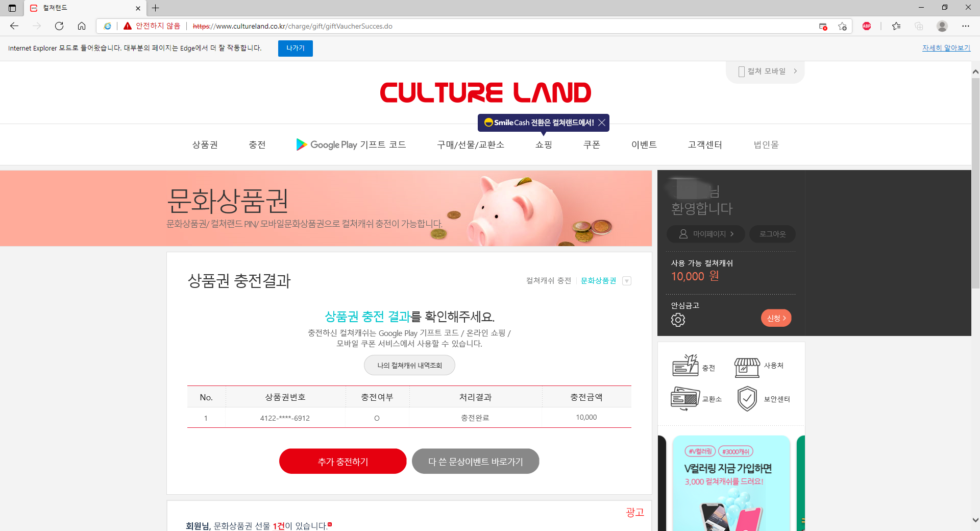Click the 안심금고 gear icon
980x531 pixels.
click(x=678, y=320)
